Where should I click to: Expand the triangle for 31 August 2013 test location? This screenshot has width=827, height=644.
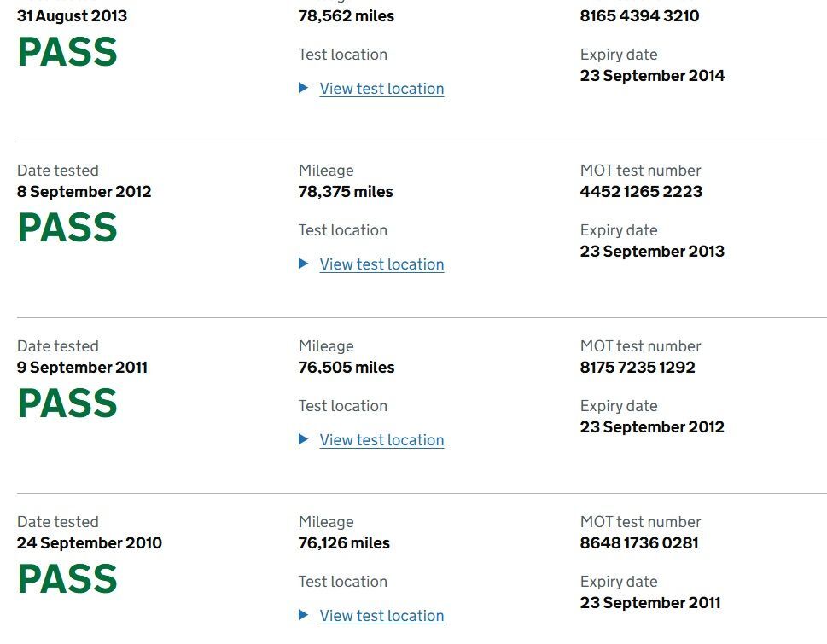[303, 88]
